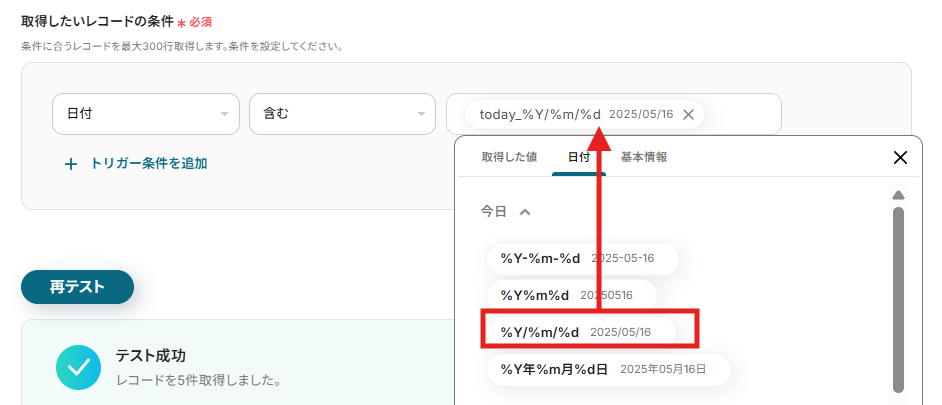Image resolution: width=942 pixels, height=405 pixels.
Task: Click the 取得したいレコードの条件 heading
Action: click(x=97, y=22)
